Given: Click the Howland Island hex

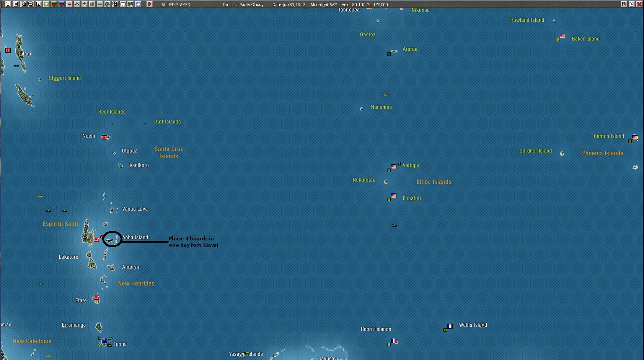Looking at the screenshot, I should tap(554, 21).
